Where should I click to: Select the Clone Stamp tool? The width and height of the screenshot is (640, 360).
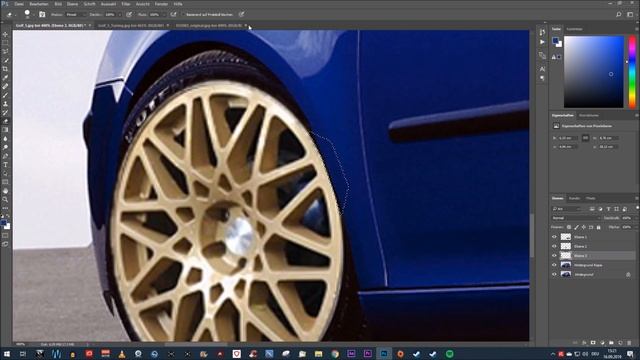point(5,104)
